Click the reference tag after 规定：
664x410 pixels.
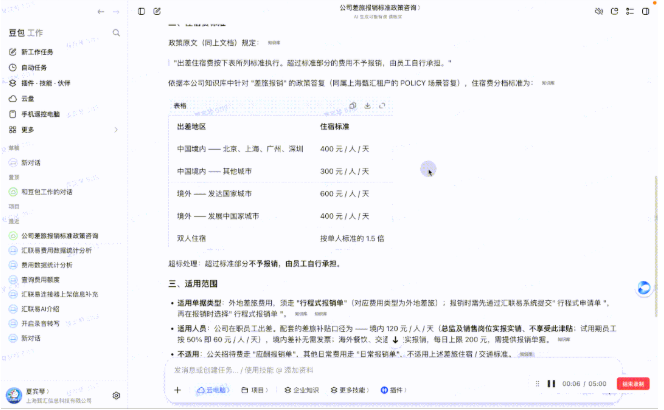tap(274, 43)
